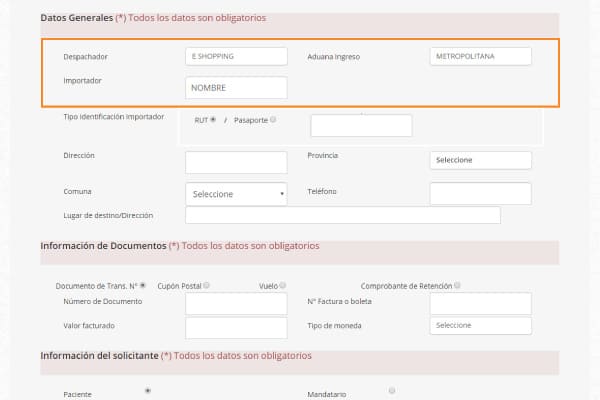The width and height of the screenshot is (600, 400).
Task: Click the Número de Documento field
Action: tap(236, 303)
